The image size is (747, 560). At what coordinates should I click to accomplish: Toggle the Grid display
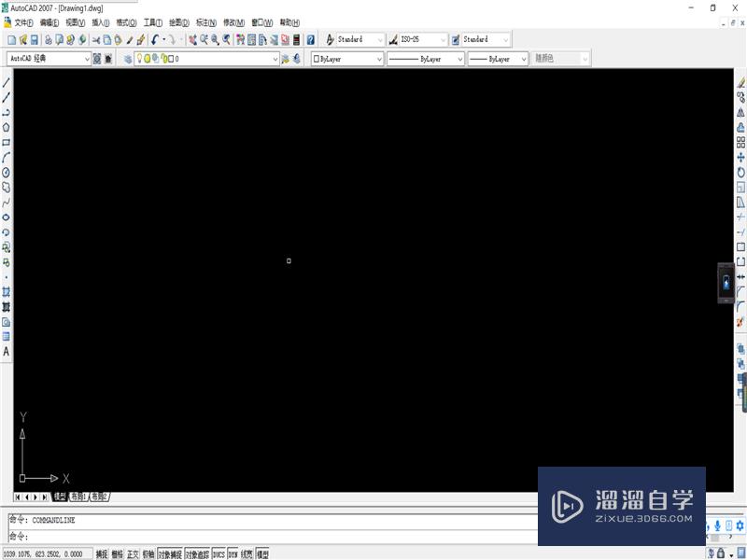(x=117, y=553)
